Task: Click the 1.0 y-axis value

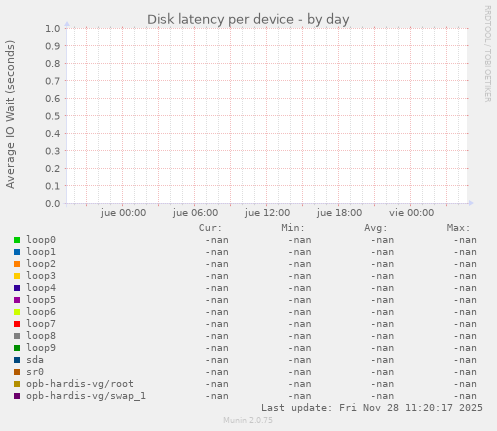Action: (x=53, y=29)
